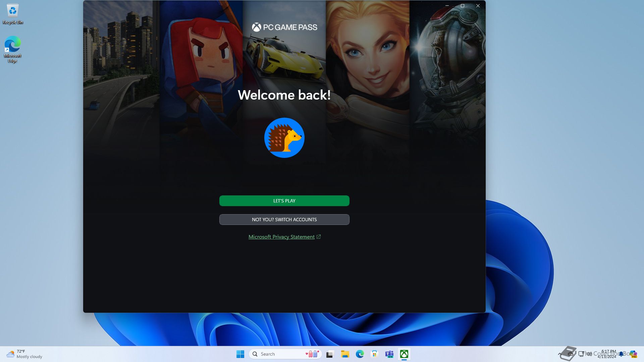Open notifications via the bell icon
The height and width of the screenshot is (362, 644).
tap(621, 354)
